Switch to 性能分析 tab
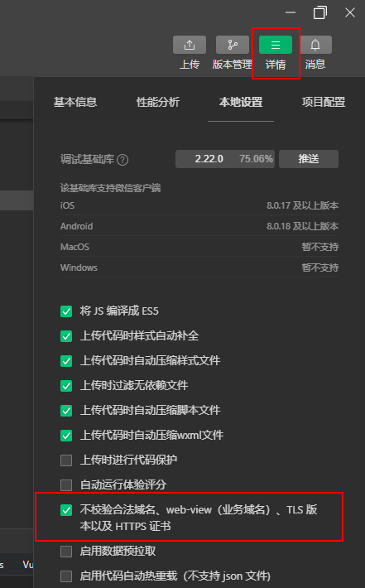Viewport: 365px width, 588px height. [158, 102]
